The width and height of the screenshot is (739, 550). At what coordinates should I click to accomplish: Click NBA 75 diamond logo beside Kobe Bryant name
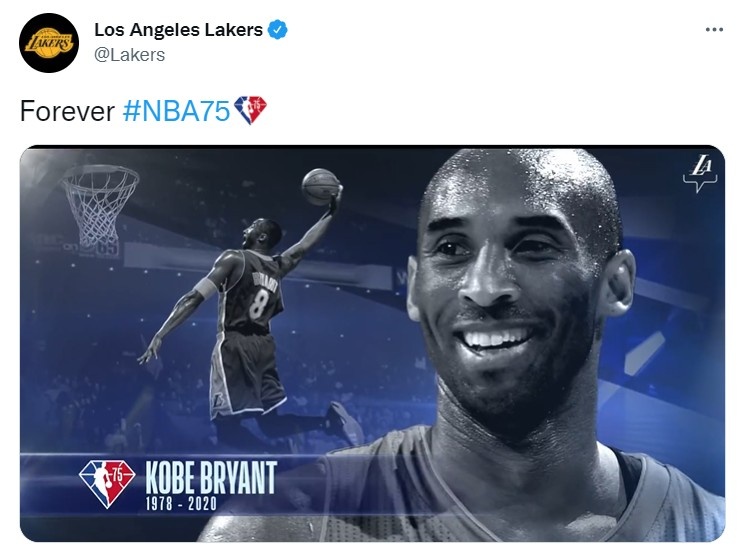point(107,484)
